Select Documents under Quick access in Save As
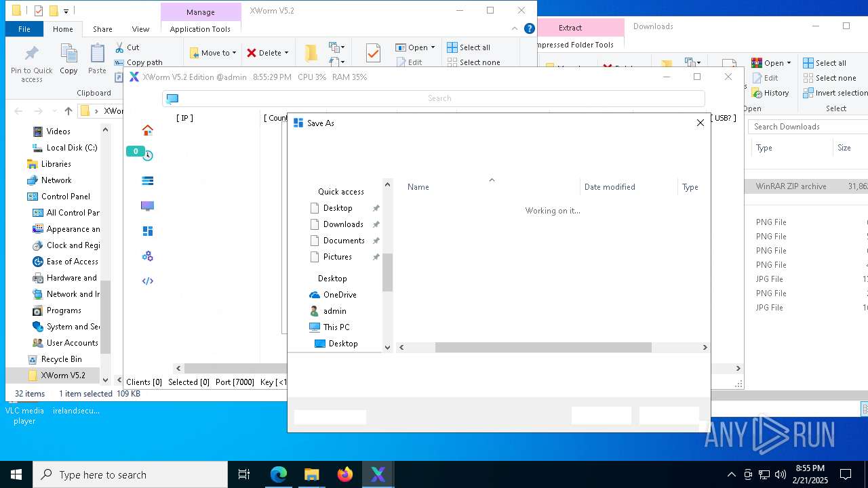The height and width of the screenshot is (488, 868). click(344, 241)
